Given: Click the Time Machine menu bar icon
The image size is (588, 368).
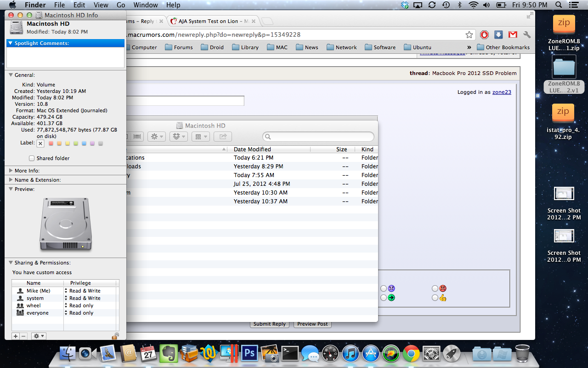Looking at the screenshot, I should click(446, 5).
